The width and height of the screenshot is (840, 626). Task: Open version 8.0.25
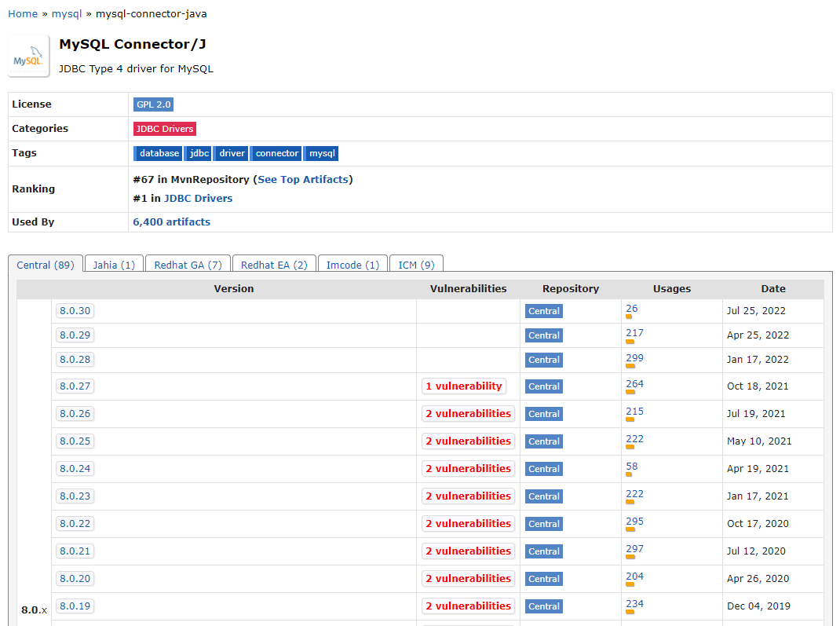pos(75,441)
